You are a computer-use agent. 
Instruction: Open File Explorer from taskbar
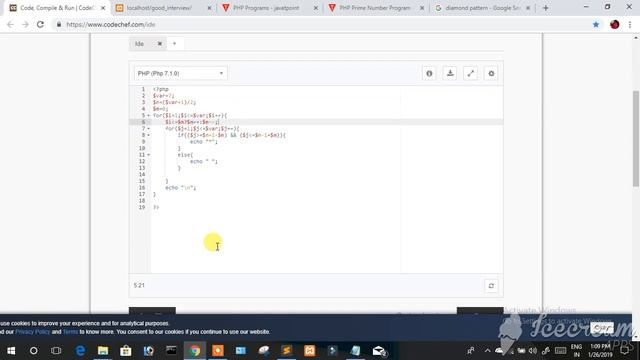(103, 351)
